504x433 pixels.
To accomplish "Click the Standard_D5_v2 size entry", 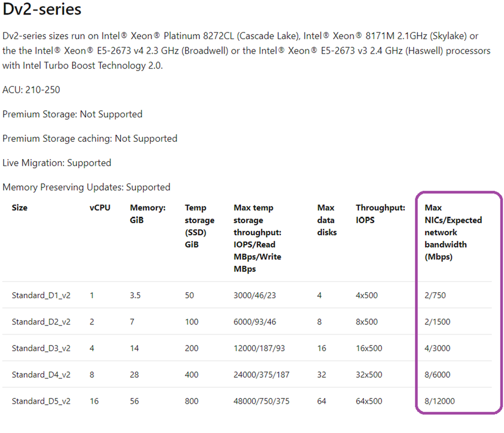I will (x=41, y=401).
